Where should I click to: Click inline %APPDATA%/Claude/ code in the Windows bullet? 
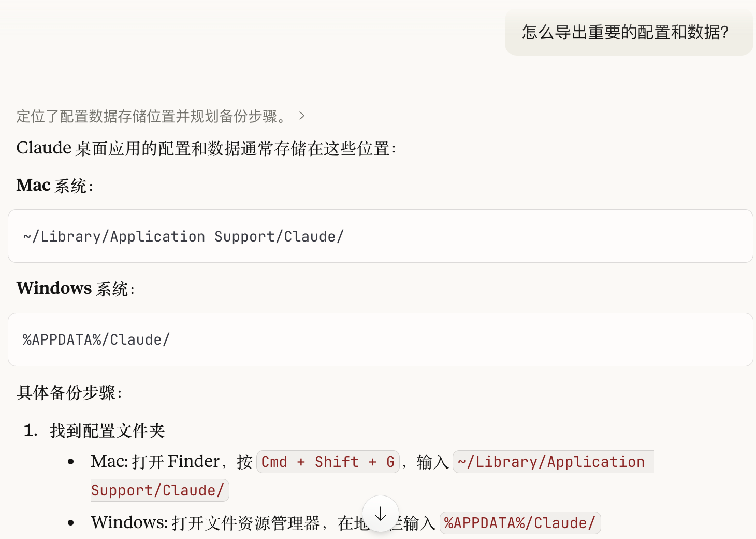[519, 523]
